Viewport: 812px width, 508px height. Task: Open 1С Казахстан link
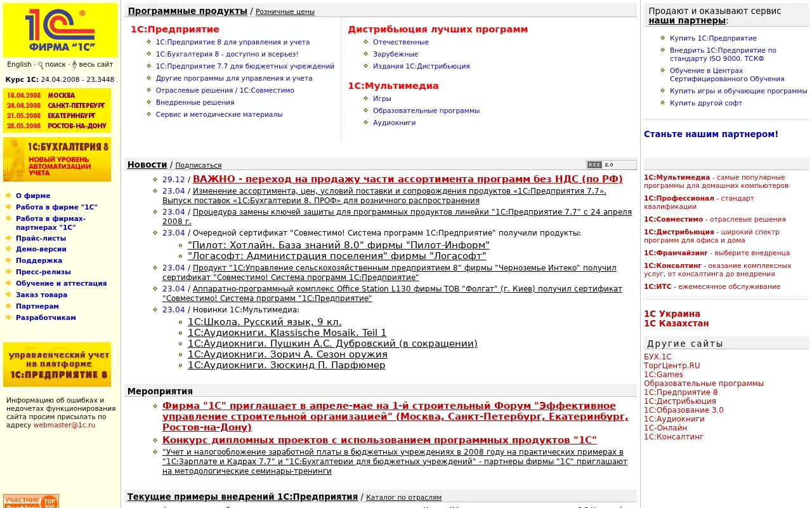pos(676,323)
